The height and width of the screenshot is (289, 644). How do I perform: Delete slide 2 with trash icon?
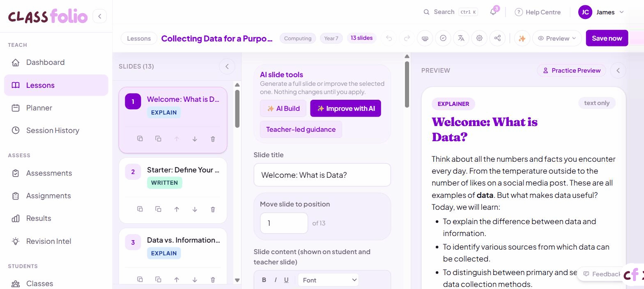point(213,209)
